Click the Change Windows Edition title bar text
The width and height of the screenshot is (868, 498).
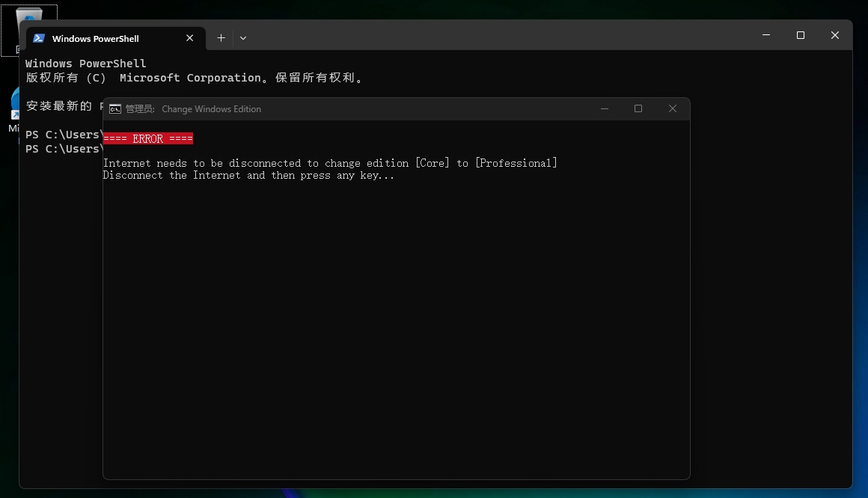211,109
